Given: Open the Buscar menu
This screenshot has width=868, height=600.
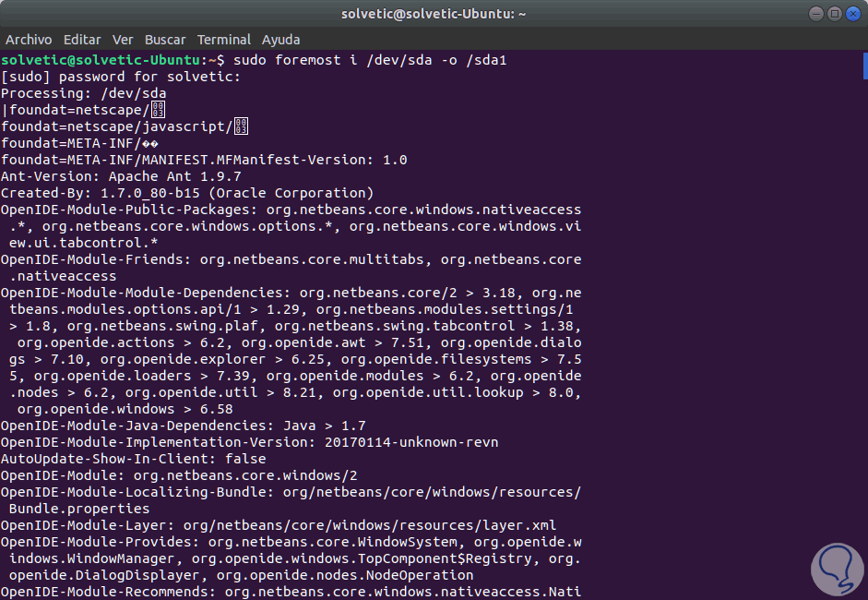Looking at the screenshot, I should 165,40.
